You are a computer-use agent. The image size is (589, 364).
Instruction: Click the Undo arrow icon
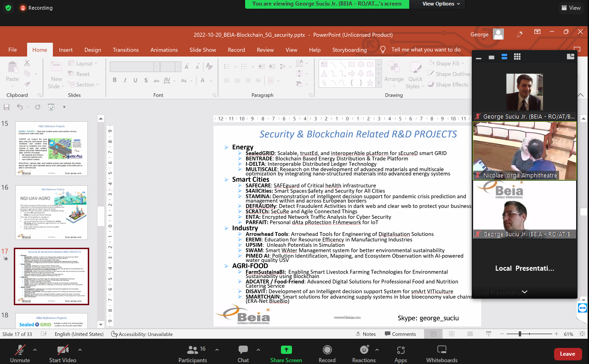[20, 107]
